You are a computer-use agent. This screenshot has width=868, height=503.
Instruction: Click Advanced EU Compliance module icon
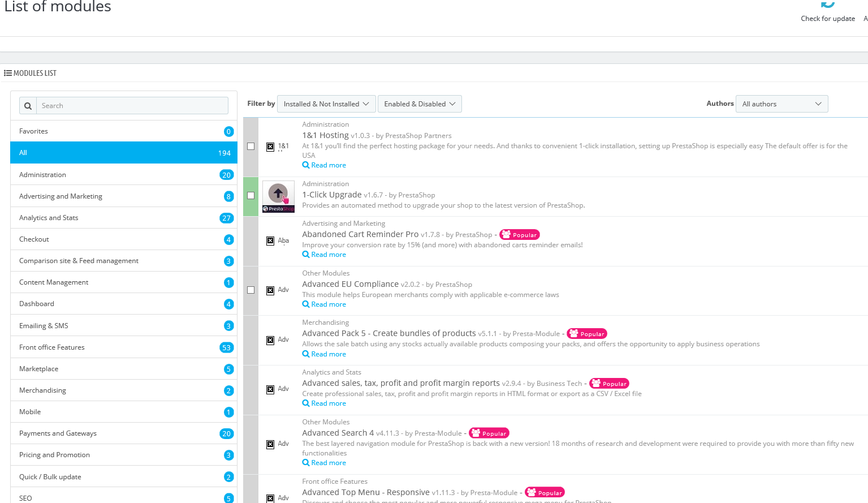[x=270, y=290]
